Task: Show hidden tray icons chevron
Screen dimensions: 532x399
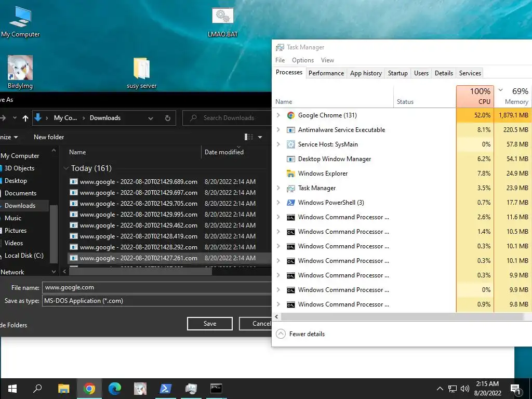Action: 440,389
